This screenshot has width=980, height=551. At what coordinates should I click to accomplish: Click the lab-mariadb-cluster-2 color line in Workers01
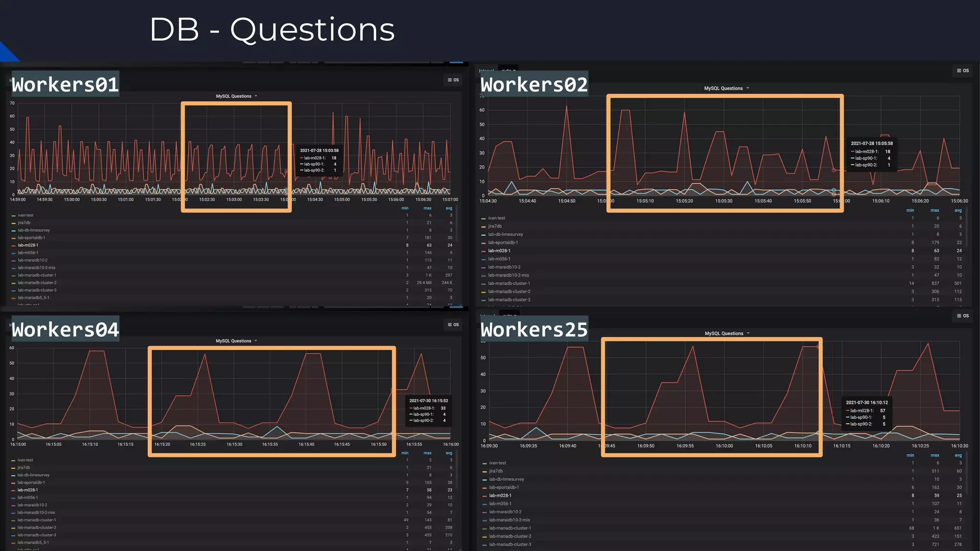pos(13,283)
